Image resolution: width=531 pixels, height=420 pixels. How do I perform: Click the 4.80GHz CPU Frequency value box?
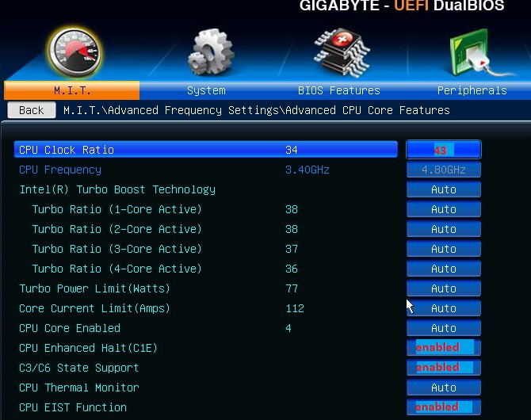(444, 170)
